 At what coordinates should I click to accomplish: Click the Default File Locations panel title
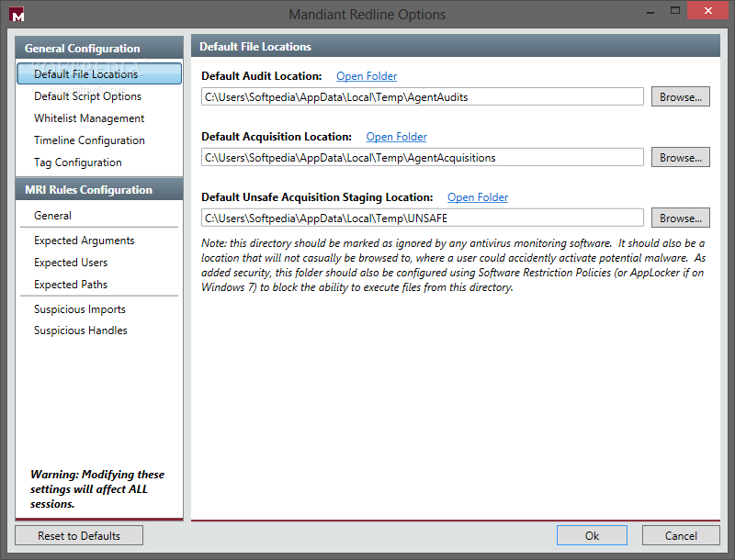click(x=255, y=47)
